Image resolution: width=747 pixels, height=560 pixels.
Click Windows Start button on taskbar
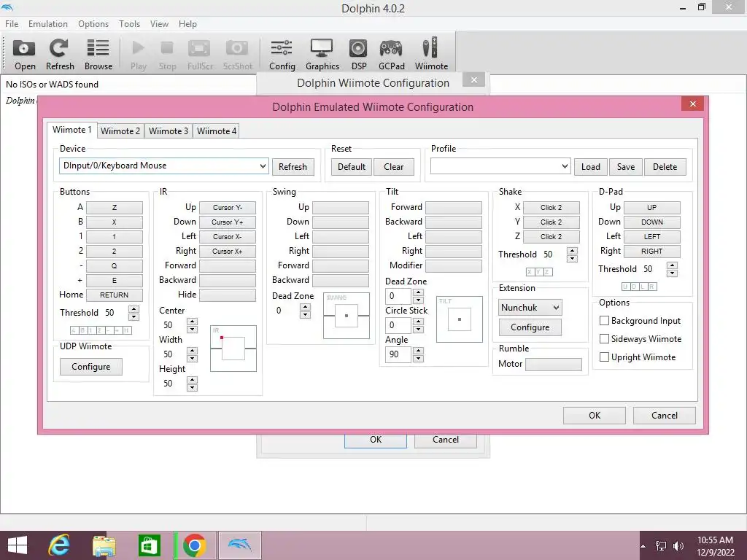pos(18,545)
